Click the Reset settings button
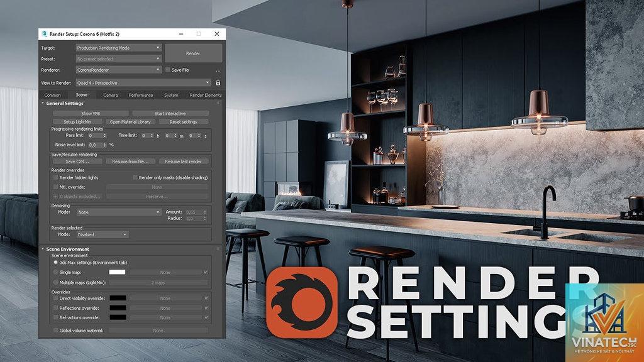 click(x=184, y=122)
